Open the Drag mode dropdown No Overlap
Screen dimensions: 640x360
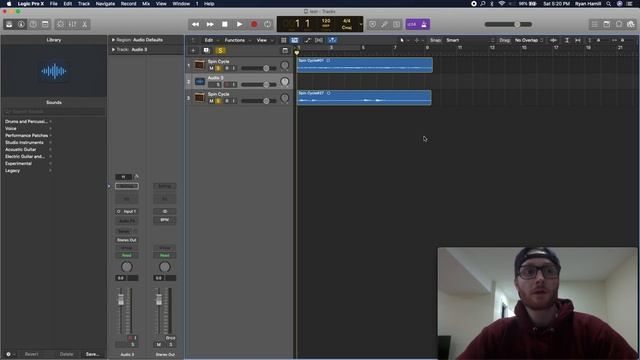[x=529, y=40]
